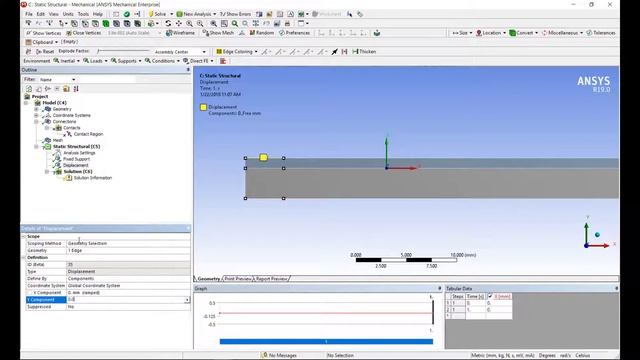The width and height of the screenshot is (640, 360).
Task: Click the Solve button
Action: click(x=157, y=14)
